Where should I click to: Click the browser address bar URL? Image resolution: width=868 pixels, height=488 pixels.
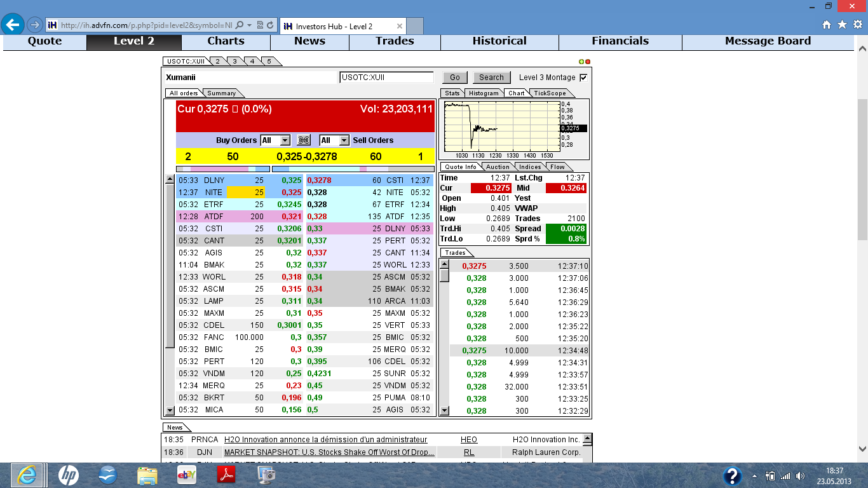click(147, 25)
